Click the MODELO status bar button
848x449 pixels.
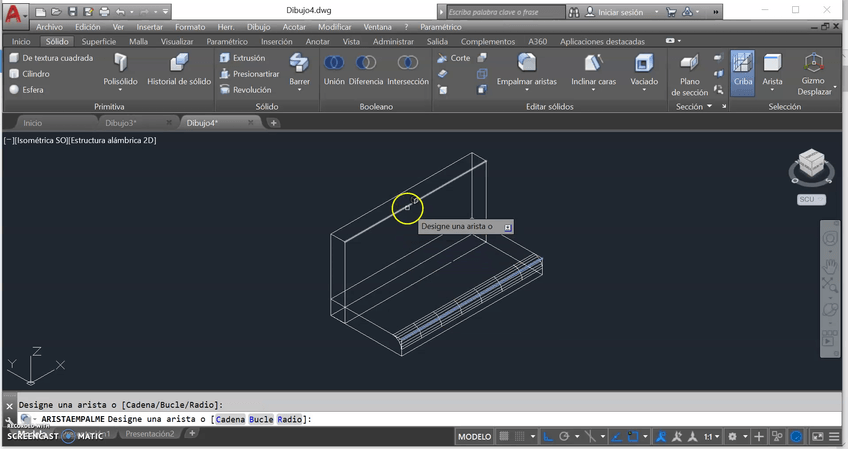click(474, 437)
